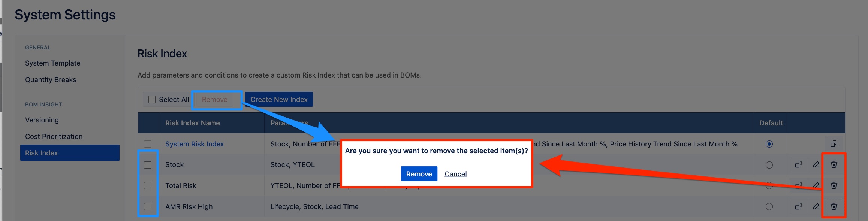The width and height of the screenshot is (868, 221).
Task: Delete the Stock risk index row
Action: coord(834,164)
